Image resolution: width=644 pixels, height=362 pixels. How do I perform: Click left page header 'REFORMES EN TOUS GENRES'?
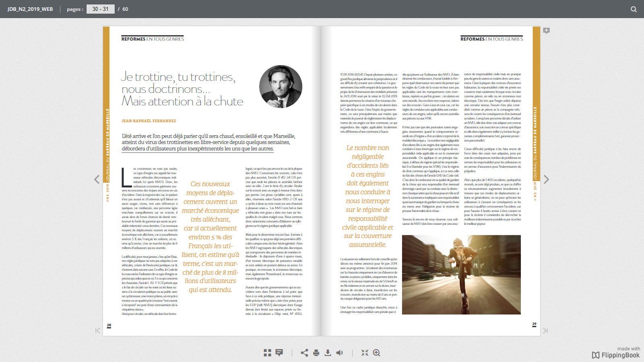click(153, 39)
